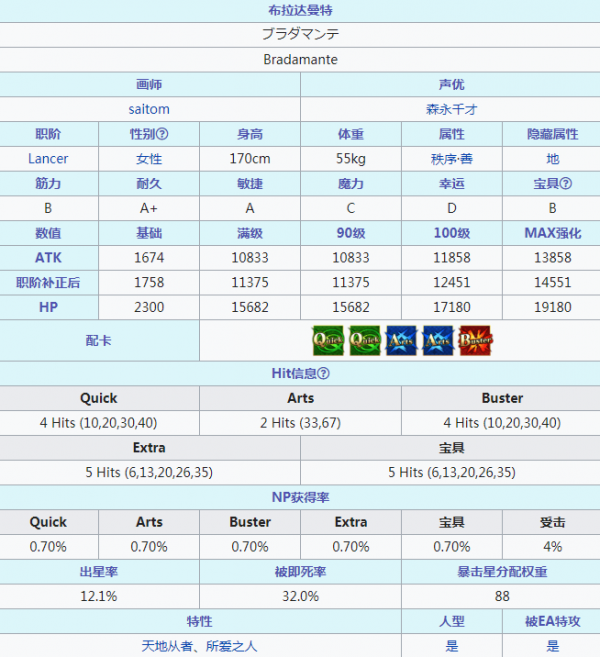The width and height of the screenshot is (600, 657).
Task: Click the question mark beside 性别
Action: [x=162, y=134]
